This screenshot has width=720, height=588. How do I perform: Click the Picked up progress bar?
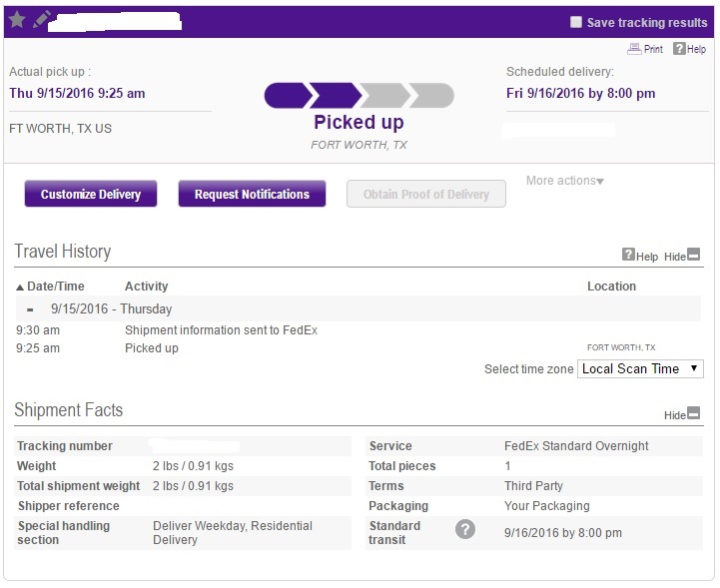360,96
